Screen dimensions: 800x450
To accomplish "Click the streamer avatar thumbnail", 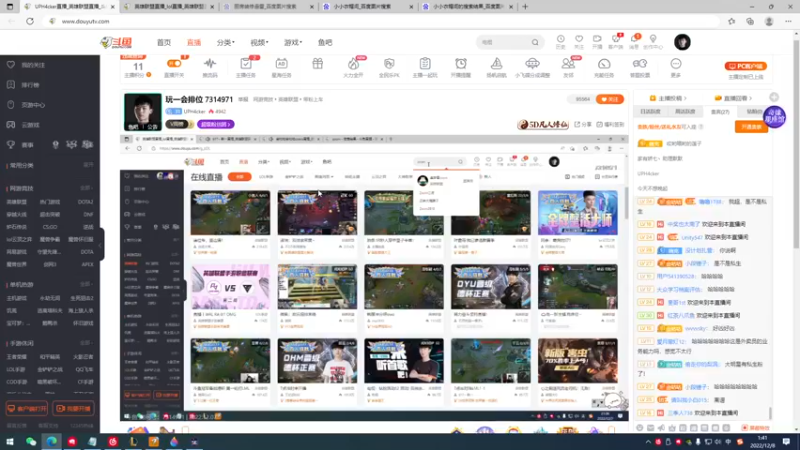I will tap(142, 112).
